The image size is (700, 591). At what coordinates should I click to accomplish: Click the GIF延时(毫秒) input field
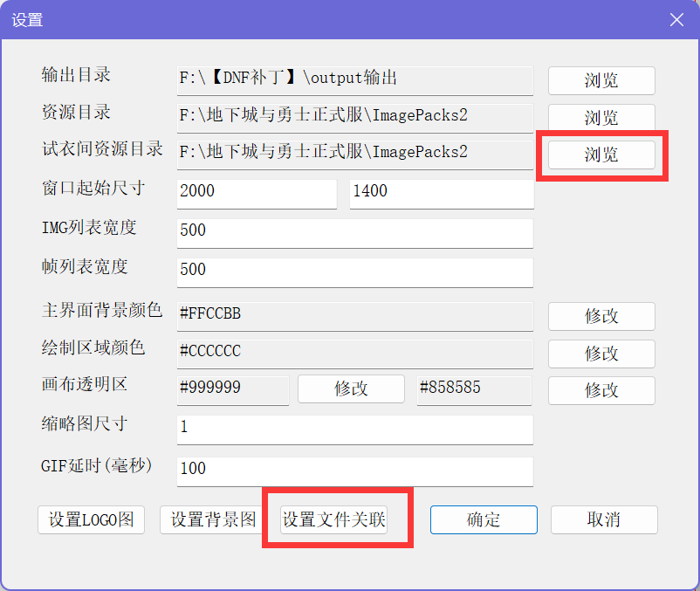click(x=355, y=471)
